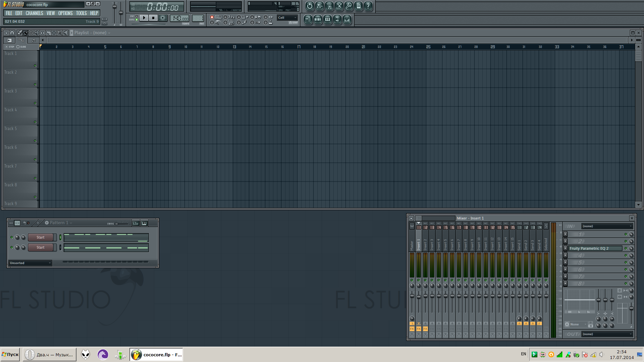Open the CHANNELS menu
The width and height of the screenshot is (644, 362).
click(35, 13)
